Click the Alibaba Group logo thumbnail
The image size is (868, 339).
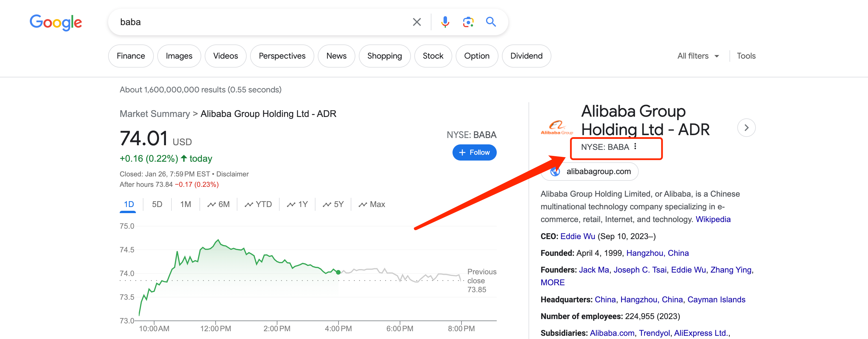pyautogui.click(x=557, y=128)
